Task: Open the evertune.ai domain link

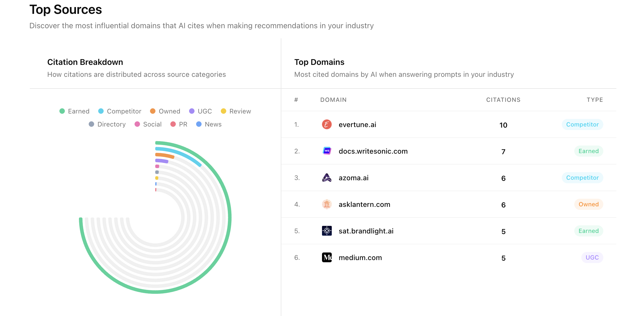Action: 357,124
